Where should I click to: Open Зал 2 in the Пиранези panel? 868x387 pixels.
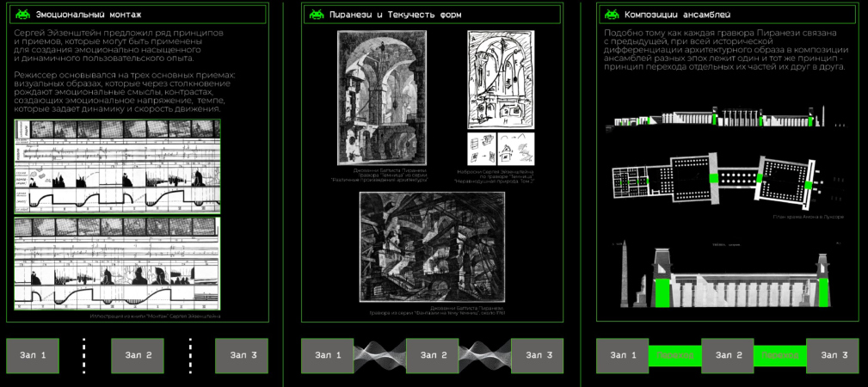[x=432, y=355]
